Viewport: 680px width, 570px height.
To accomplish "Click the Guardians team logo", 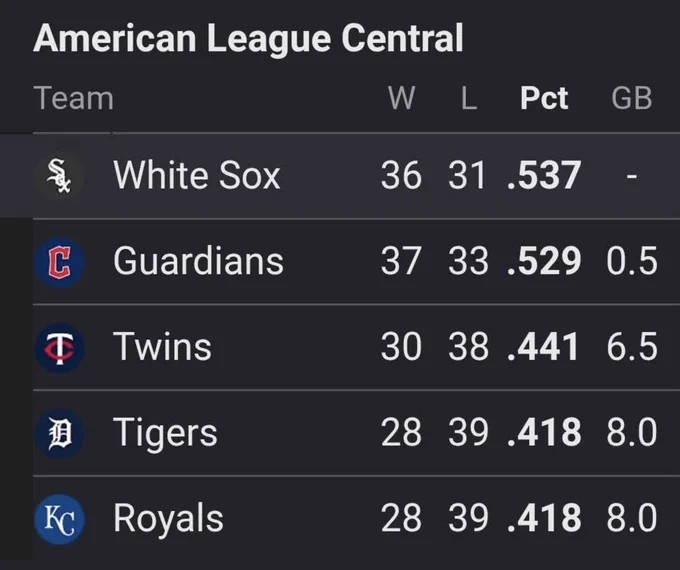I will 59,262.
